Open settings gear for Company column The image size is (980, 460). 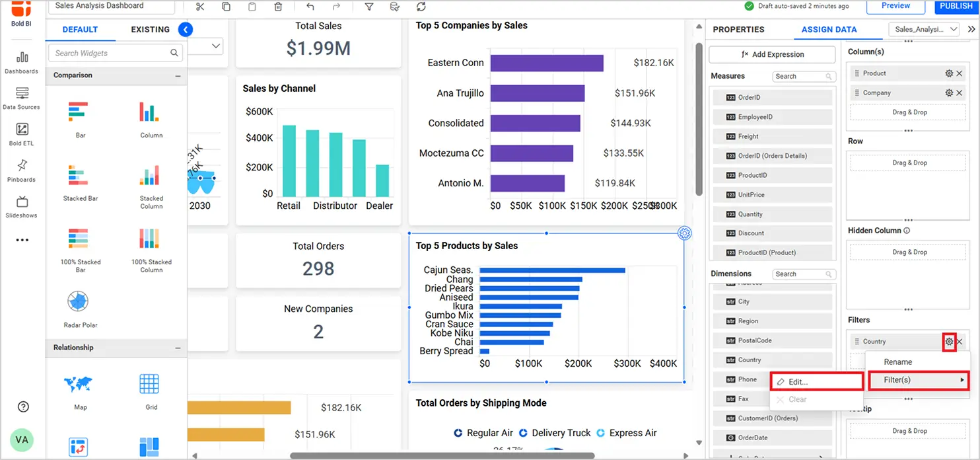tap(949, 93)
